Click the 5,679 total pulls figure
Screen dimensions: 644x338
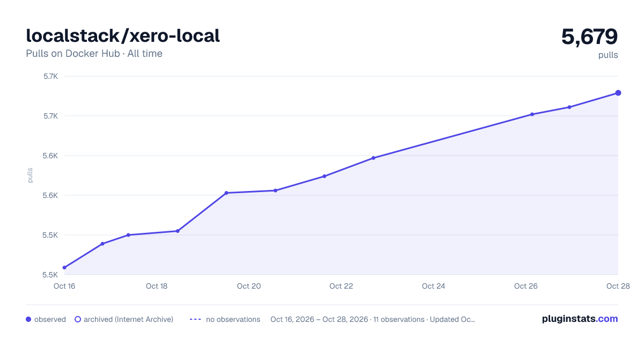tap(590, 36)
